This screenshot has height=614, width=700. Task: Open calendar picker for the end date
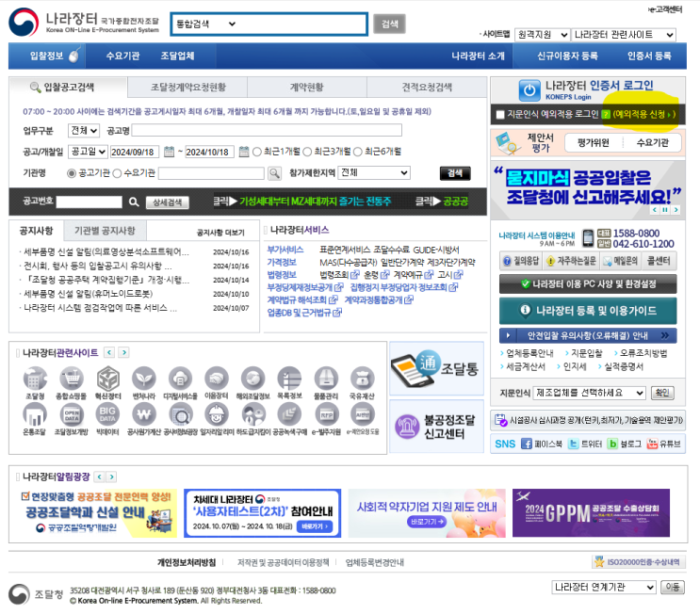[244, 152]
